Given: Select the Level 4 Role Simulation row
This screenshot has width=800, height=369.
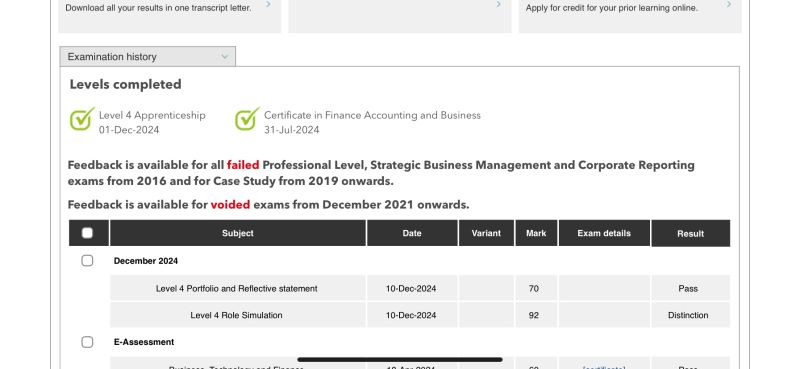Looking at the screenshot, I should coord(420,315).
